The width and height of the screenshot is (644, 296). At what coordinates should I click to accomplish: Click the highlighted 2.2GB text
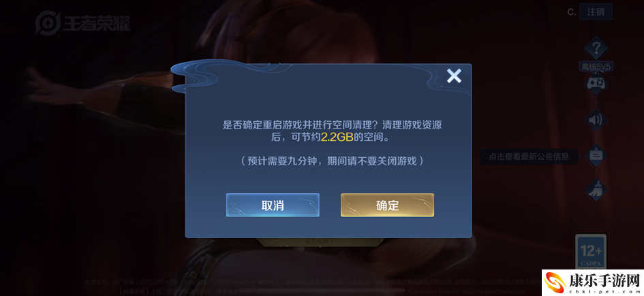337,137
